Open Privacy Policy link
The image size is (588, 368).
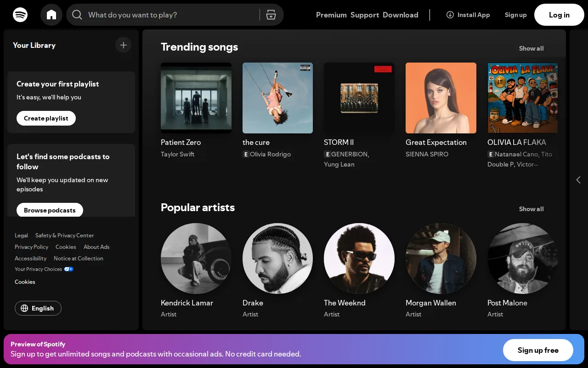[x=31, y=247]
